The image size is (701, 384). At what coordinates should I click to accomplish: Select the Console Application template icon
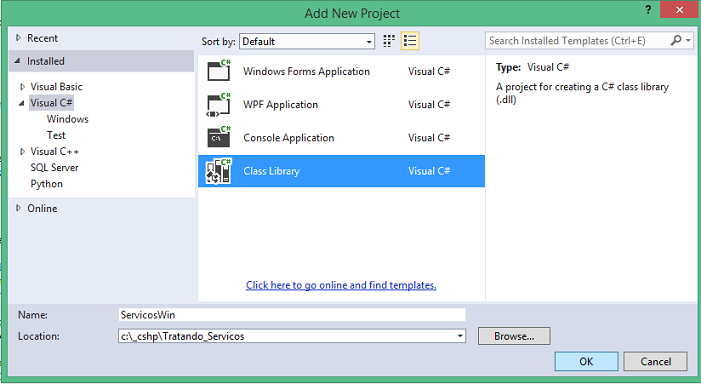(219, 137)
